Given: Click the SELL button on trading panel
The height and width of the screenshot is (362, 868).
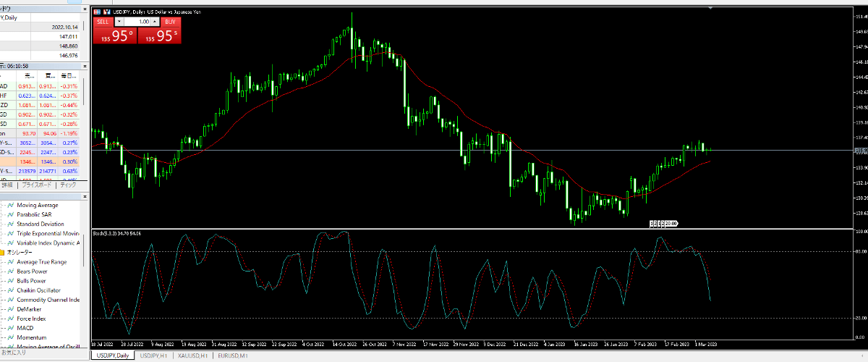Looking at the screenshot, I should (x=103, y=22).
